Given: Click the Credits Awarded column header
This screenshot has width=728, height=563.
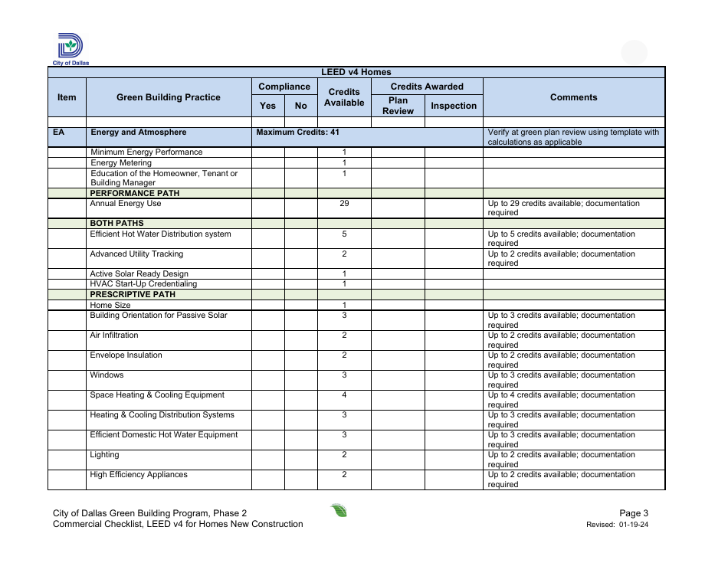Looking at the screenshot, I should click(x=426, y=86).
